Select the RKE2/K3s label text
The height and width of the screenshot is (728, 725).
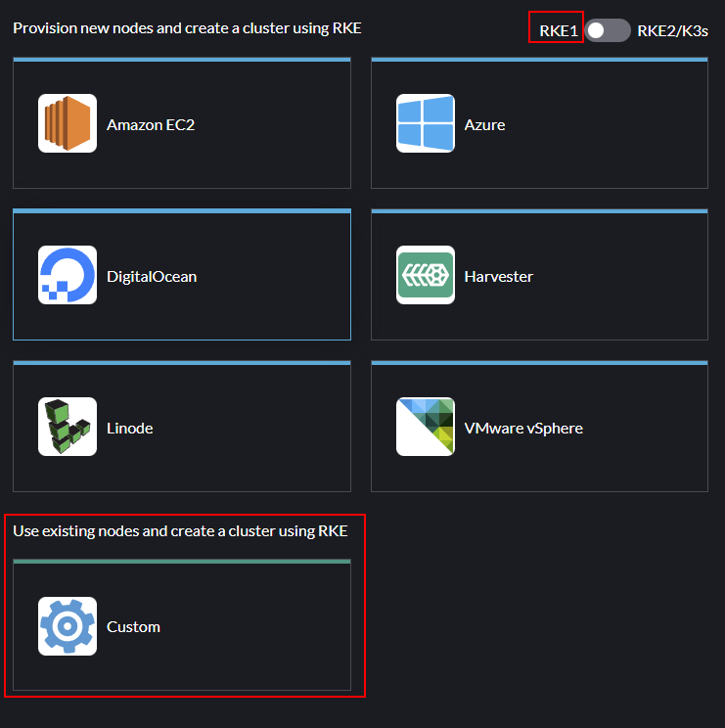pyautogui.click(x=672, y=30)
